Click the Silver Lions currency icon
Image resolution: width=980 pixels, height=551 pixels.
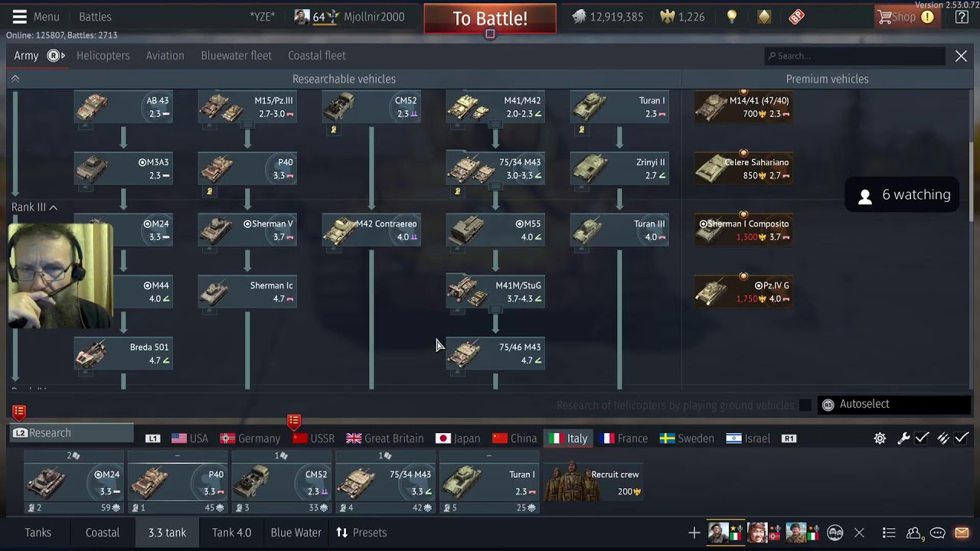pos(579,16)
